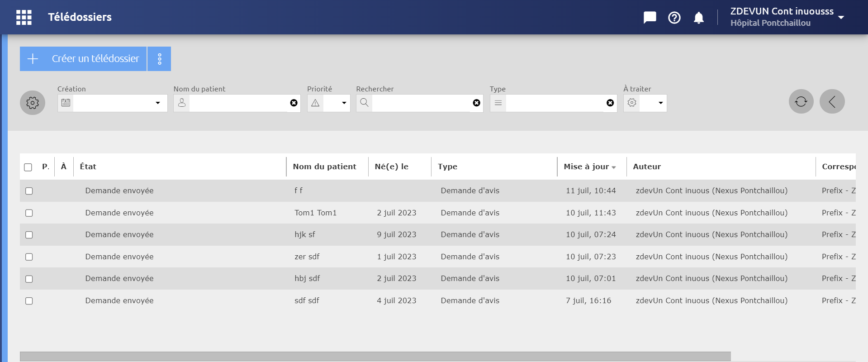The width and height of the screenshot is (868, 362).
Task: Click Créer un télédossier button
Action: pyautogui.click(x=83, y=59)
